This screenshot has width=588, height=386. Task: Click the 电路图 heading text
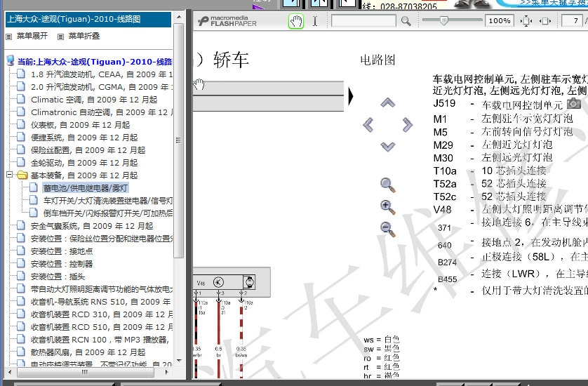[x=377, y=60]
